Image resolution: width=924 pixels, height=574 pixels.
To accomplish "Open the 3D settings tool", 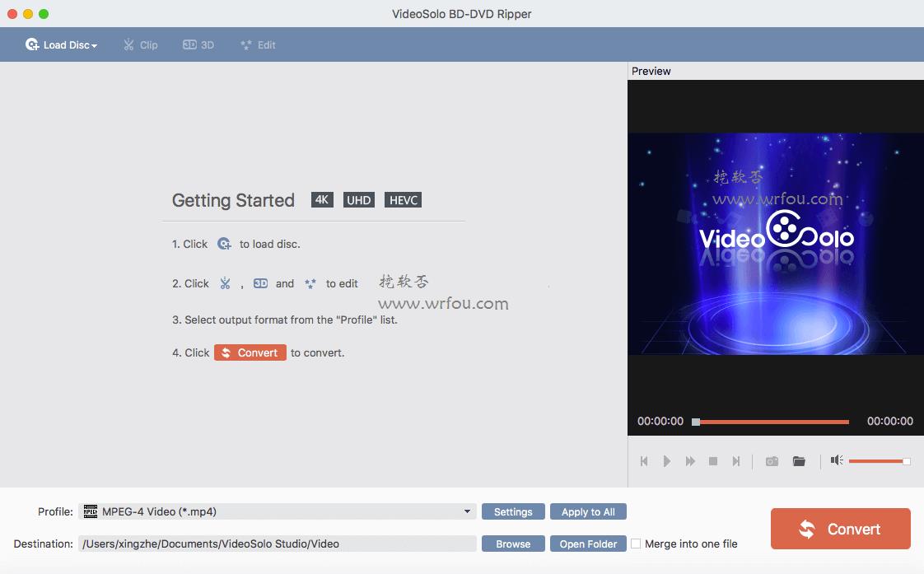I will pyautogui.click(x=198, y=44).
